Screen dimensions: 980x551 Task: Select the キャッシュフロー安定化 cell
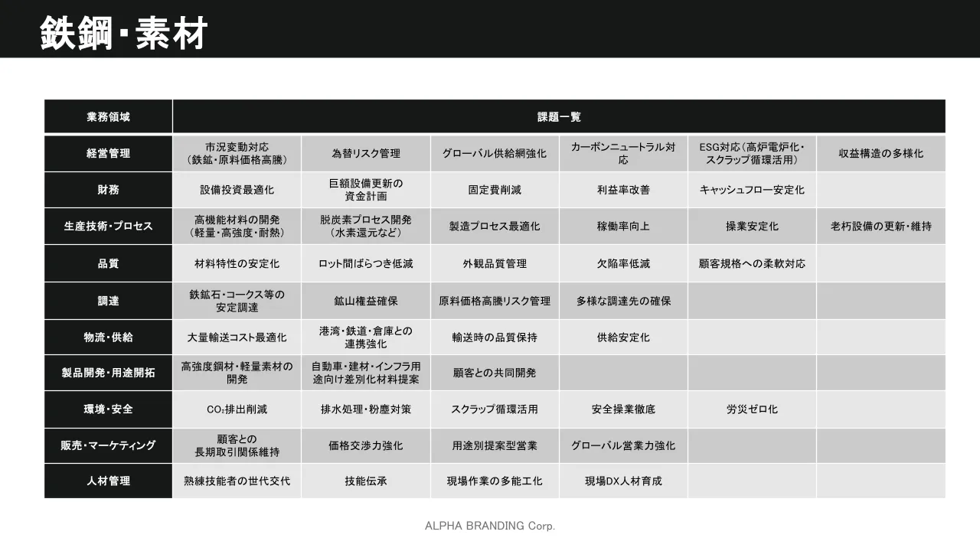tap(752, 190)
